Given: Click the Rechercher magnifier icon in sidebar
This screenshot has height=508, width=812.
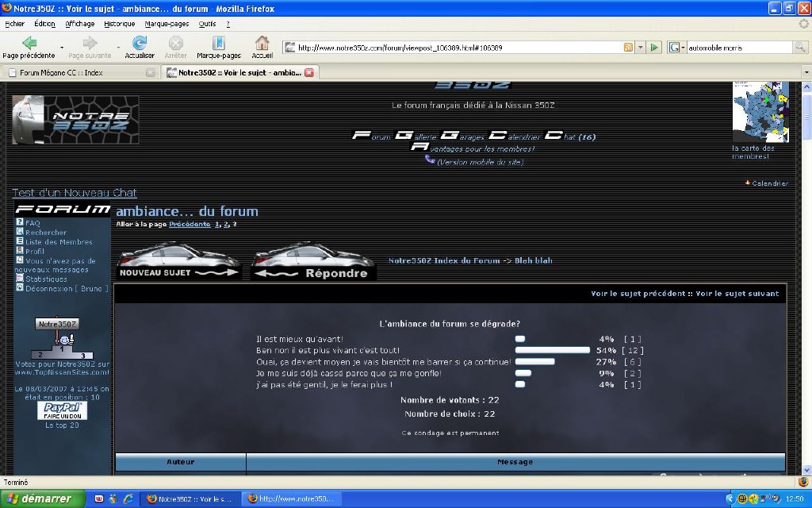Looking at the screenshot, I should pyautogui.click(x=20, y=231).
